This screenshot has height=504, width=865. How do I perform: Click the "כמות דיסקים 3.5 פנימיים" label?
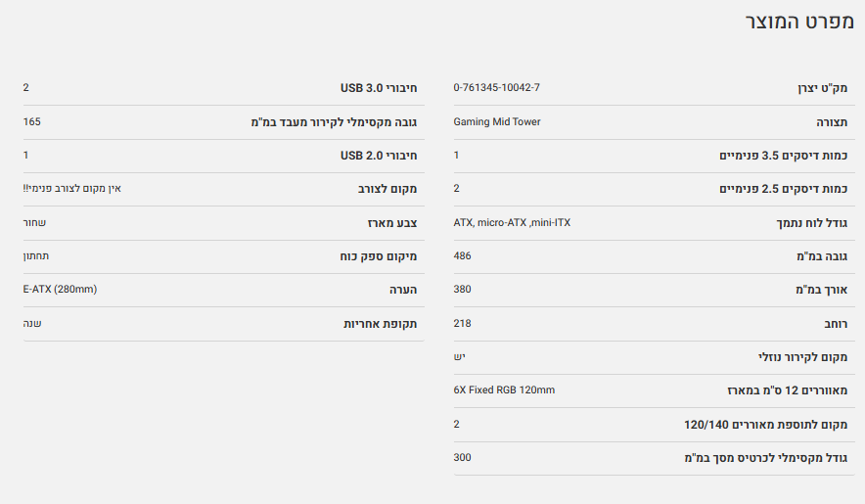[x=784, y=156]
